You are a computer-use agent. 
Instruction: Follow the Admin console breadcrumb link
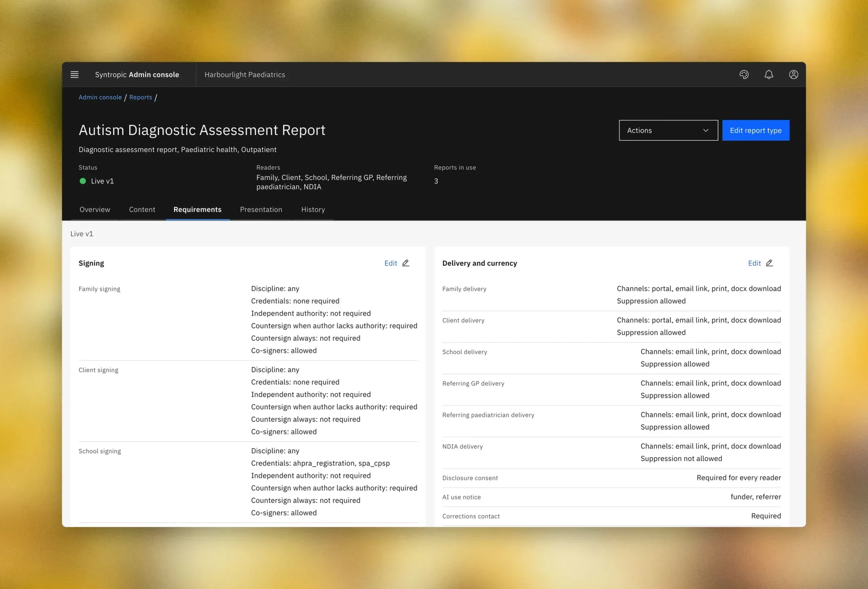point(100,97)
